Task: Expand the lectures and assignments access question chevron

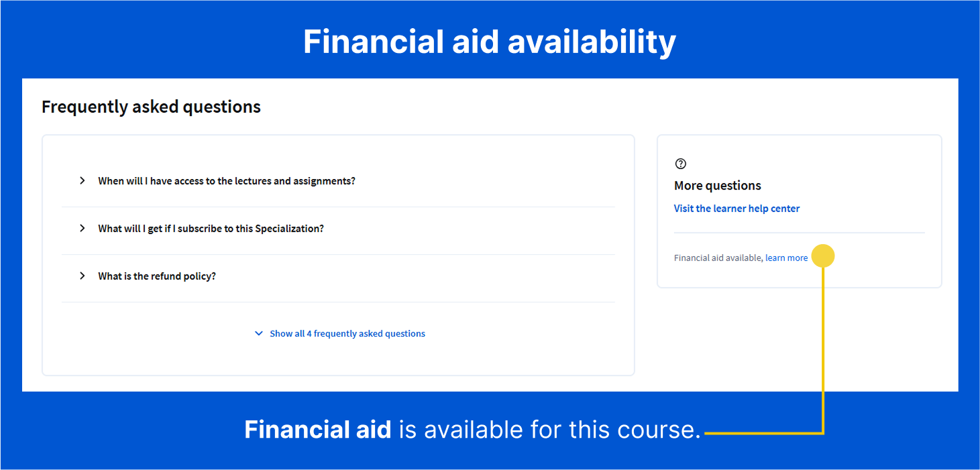Action: point(83,180)
